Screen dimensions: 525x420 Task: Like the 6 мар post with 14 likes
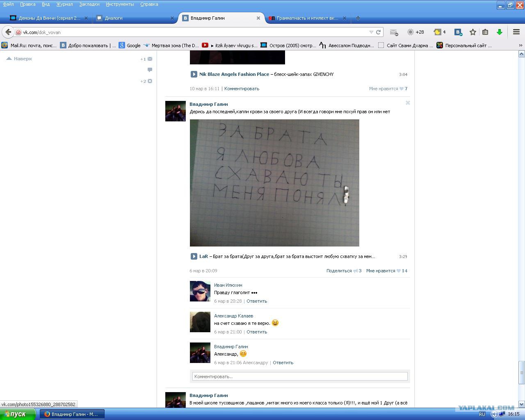387,271
